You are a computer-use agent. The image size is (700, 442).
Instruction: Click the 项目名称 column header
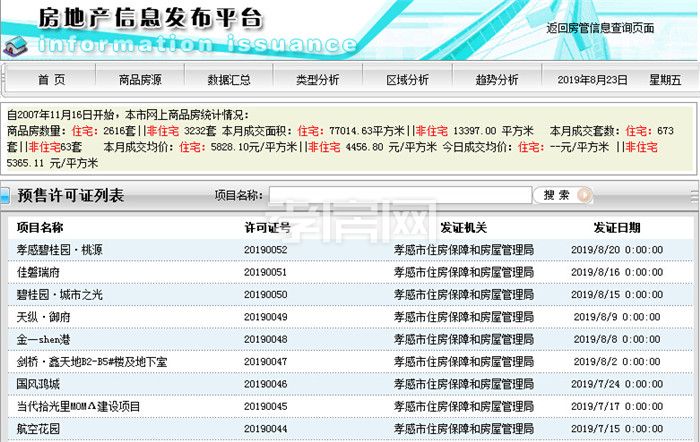tap(40, 228)
